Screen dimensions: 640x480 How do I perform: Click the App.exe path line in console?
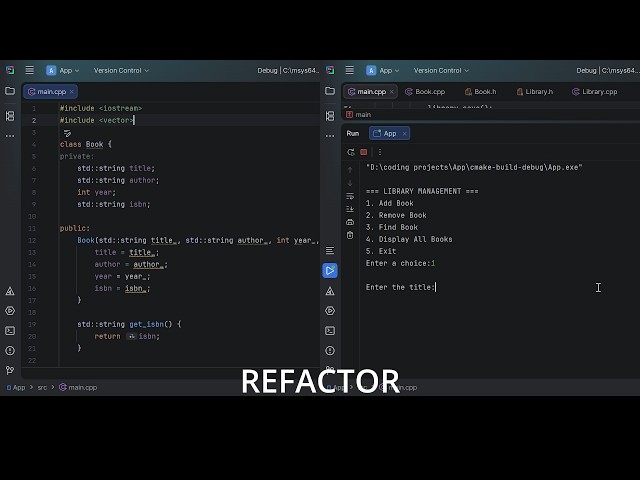tap(474, 167)
